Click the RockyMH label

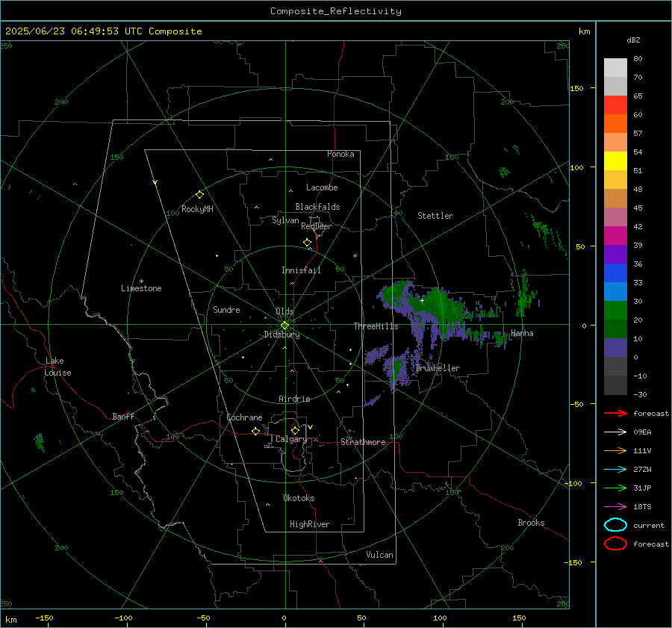pos(197,209)
